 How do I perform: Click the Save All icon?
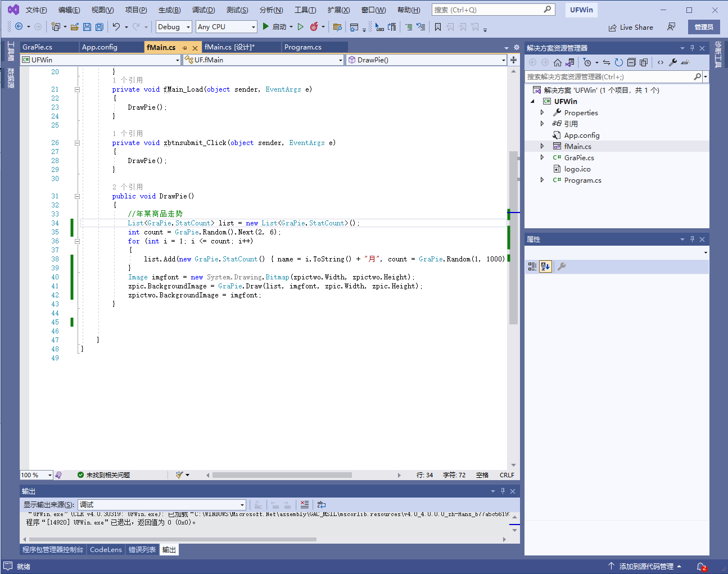[99, 26]
